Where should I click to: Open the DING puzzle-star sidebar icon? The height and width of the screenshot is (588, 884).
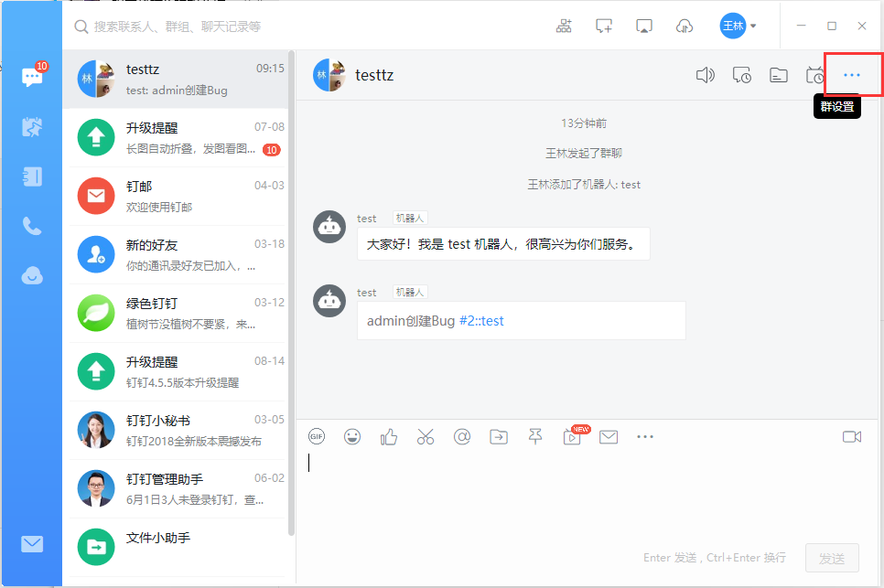click(32, 127)
